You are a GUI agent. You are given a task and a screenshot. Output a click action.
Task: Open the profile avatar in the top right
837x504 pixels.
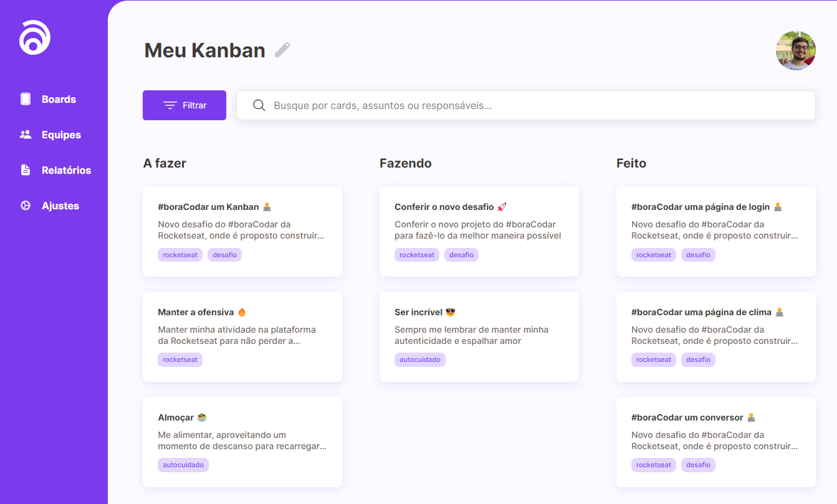pos(796,51)
